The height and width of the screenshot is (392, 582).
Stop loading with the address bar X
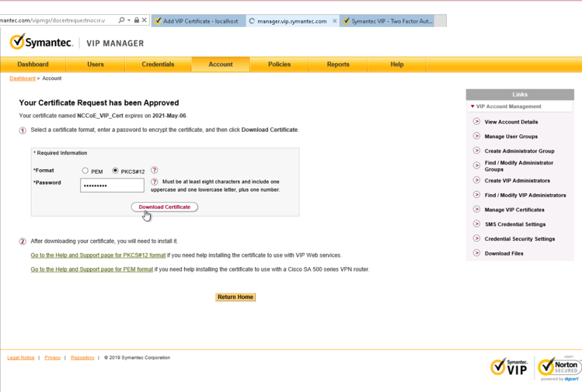point(145,20)
